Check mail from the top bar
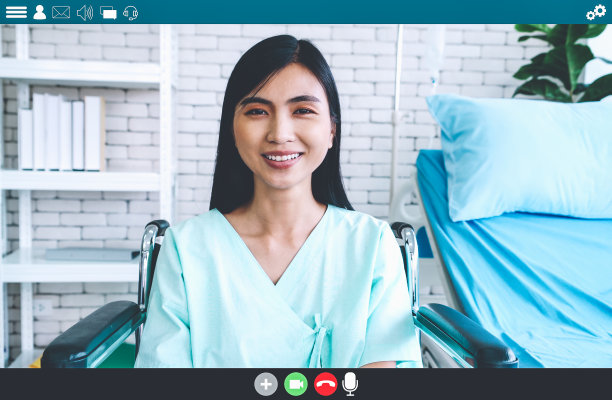Viewport: 612px width, 400px height. coord(61,12)
